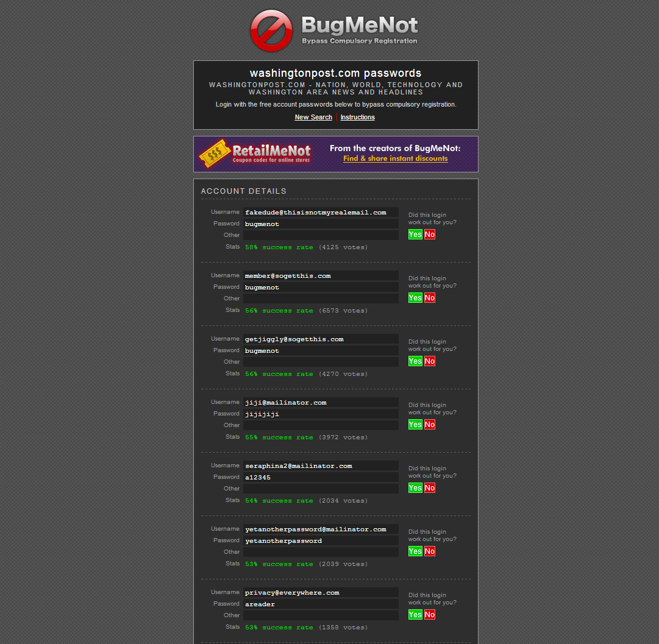This screenshot has width=659, height=644.
Task: Click the empty Other field for privacy@everywhere.com
Action: pyautogui.click(x=321, y=615)
